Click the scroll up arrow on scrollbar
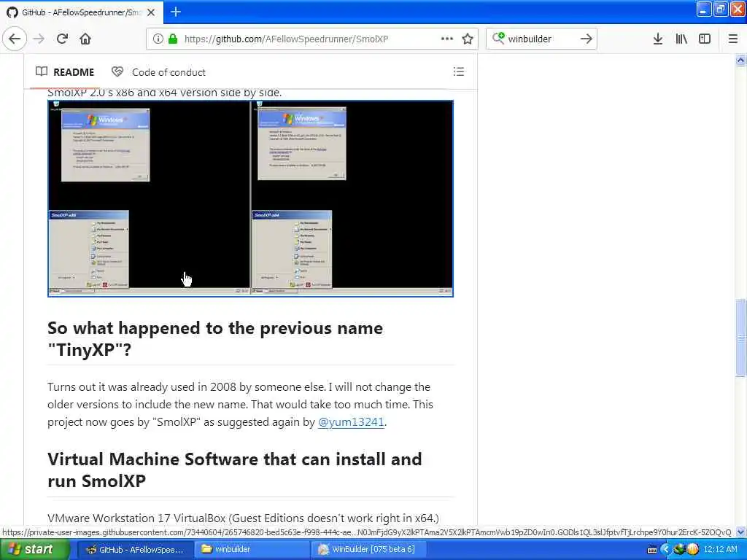Screen dimensions: 747x560 [x=741, y=60]
